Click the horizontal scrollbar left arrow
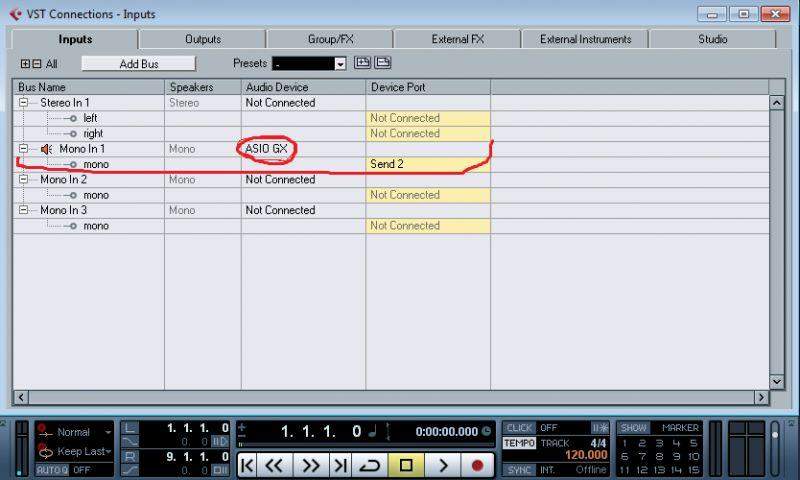This screenshot has height=480, width=800. coord(21,397)
